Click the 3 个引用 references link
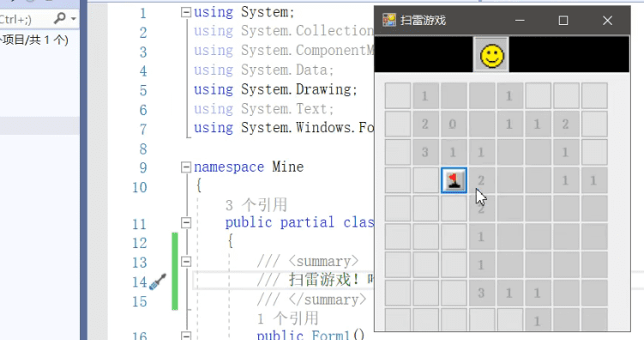This screenshot has width=644, height=340. click(x=256, y=204)
